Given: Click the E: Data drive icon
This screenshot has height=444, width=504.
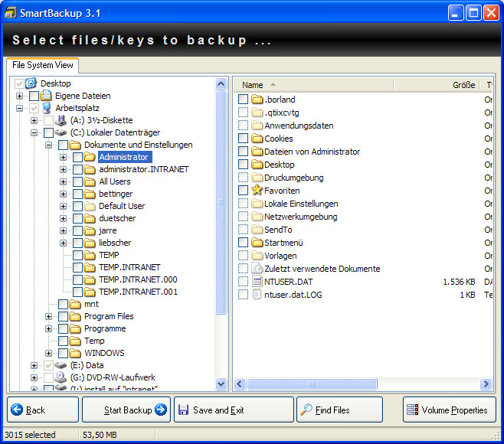Looking at the screenshot, I should 61,365.
